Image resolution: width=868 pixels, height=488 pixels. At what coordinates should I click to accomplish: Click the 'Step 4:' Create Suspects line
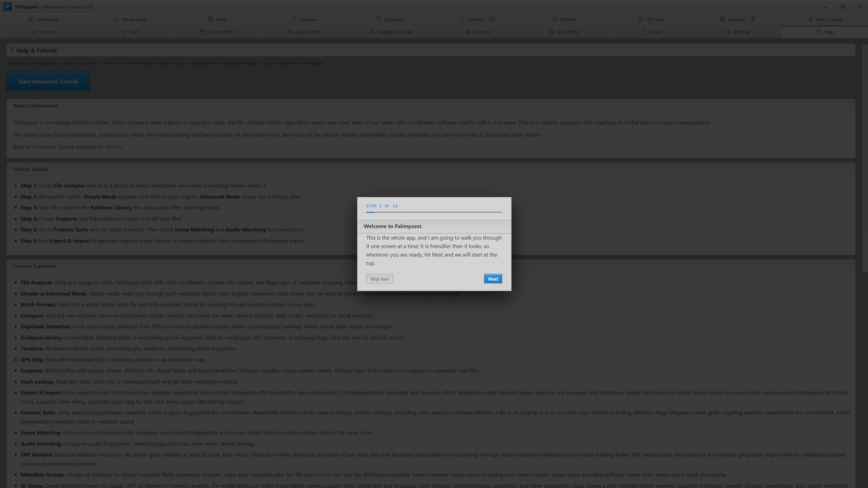[101, 219]
